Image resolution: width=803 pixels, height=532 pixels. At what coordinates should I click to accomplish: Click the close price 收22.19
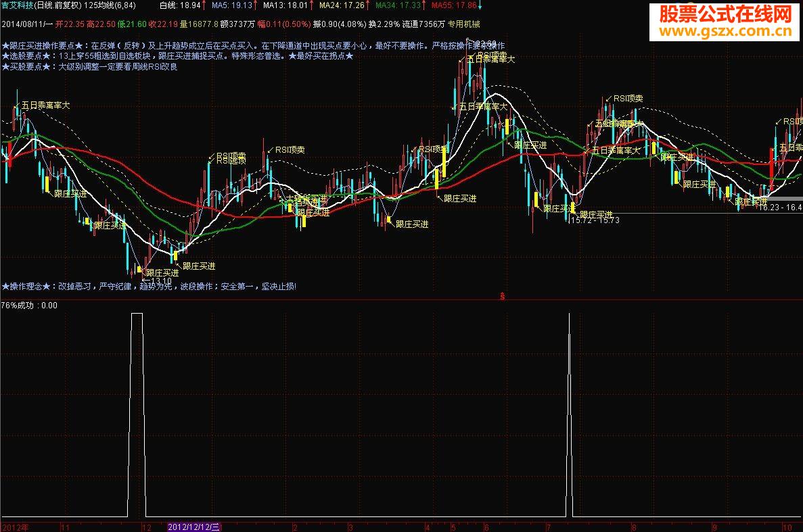click(x=163, y=24)
